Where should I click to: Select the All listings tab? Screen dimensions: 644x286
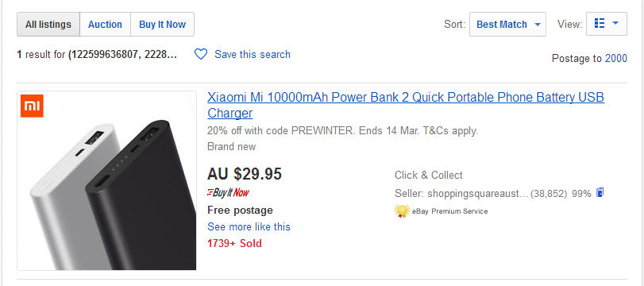(x=48, y=25)
